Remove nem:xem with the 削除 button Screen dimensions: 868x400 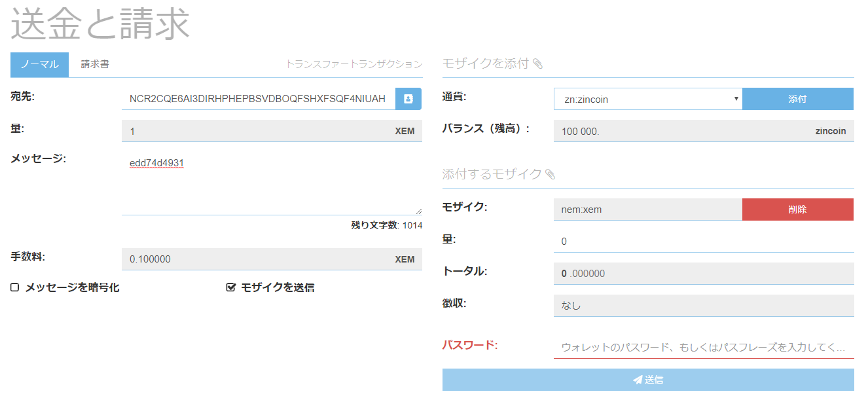point(797,209)
